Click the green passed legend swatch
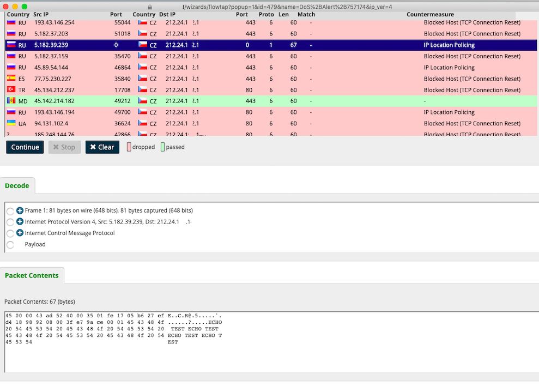Viewport: 539px width, 392px height. [x=162, y=147]
